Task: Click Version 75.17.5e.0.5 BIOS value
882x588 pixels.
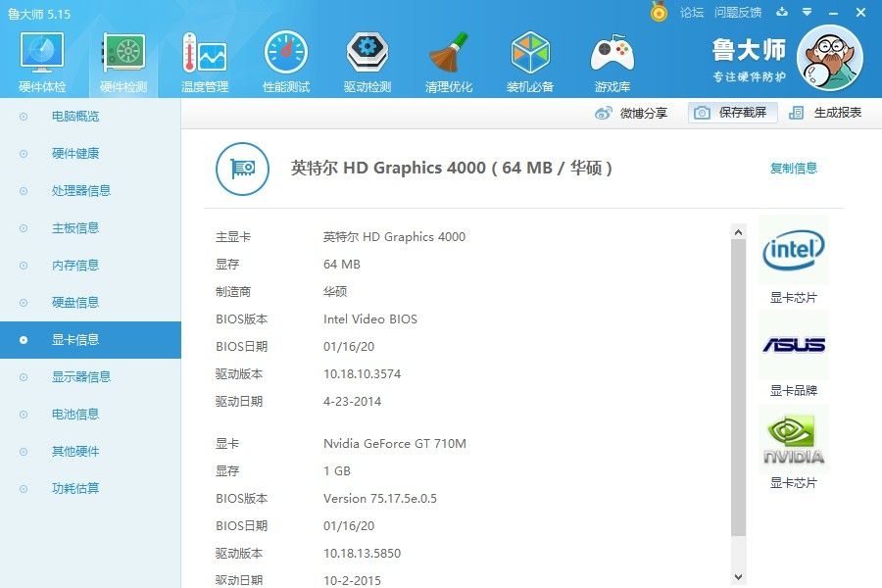Action: click(380, 499)
